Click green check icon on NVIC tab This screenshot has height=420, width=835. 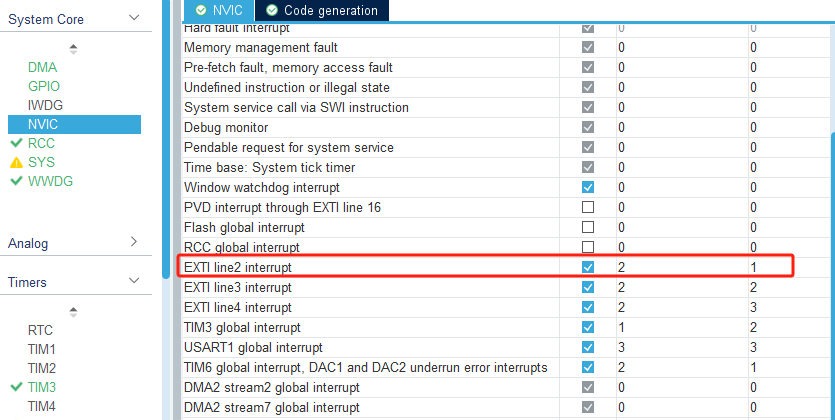[202, 10]
